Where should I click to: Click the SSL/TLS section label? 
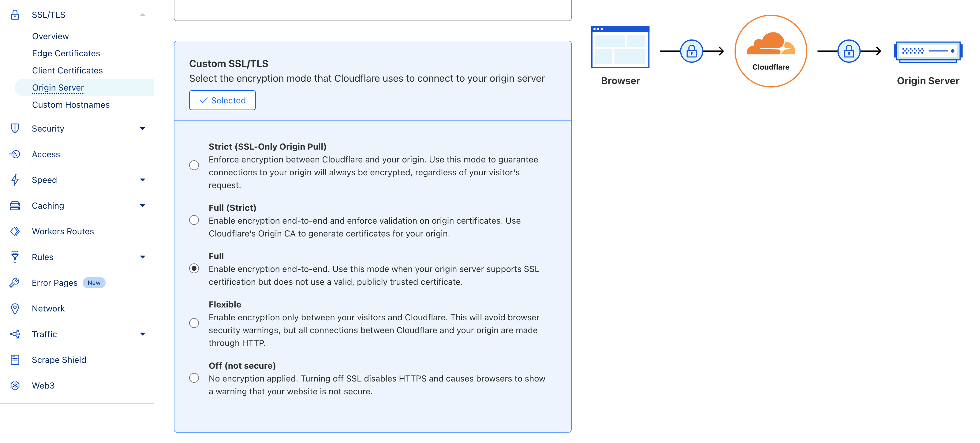(x=48, y=15)
